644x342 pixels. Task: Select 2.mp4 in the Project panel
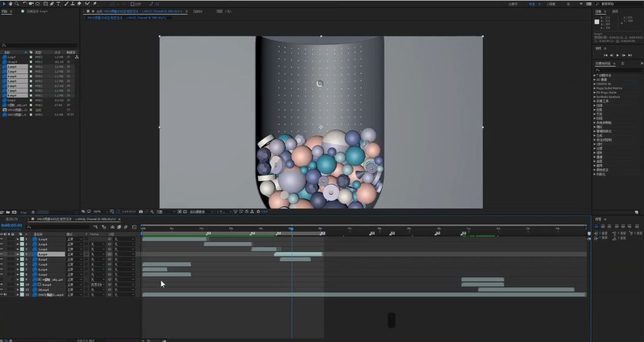12,66
